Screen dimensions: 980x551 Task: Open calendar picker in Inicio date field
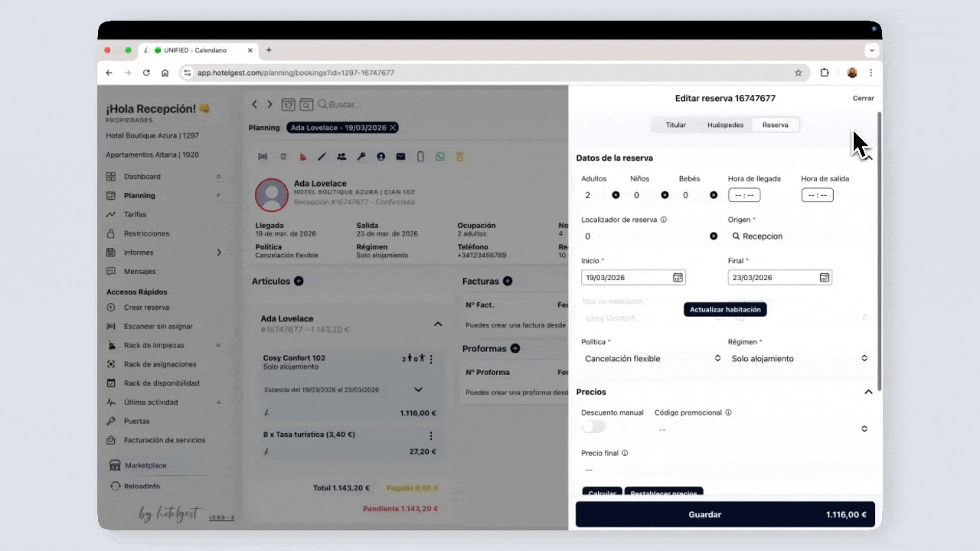tap(678, 278)
